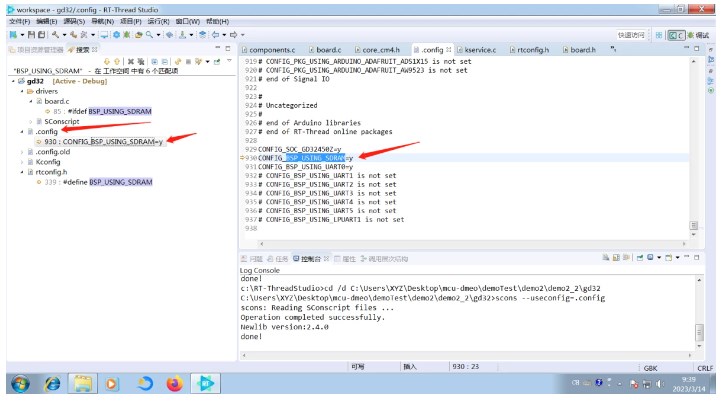Click the forward navigation arrow in the toolbar
Screen dimensions: 726x401
(233, 35)
